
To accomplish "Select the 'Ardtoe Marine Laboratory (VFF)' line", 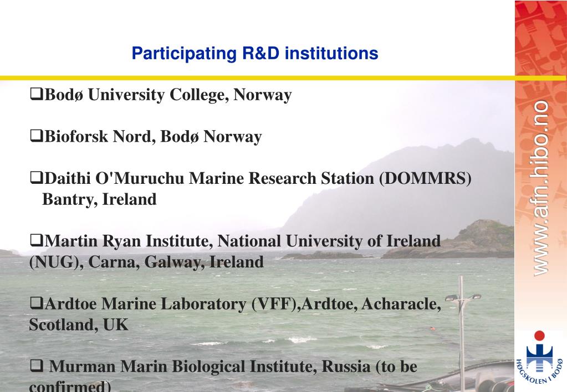I will pos(243,304).
